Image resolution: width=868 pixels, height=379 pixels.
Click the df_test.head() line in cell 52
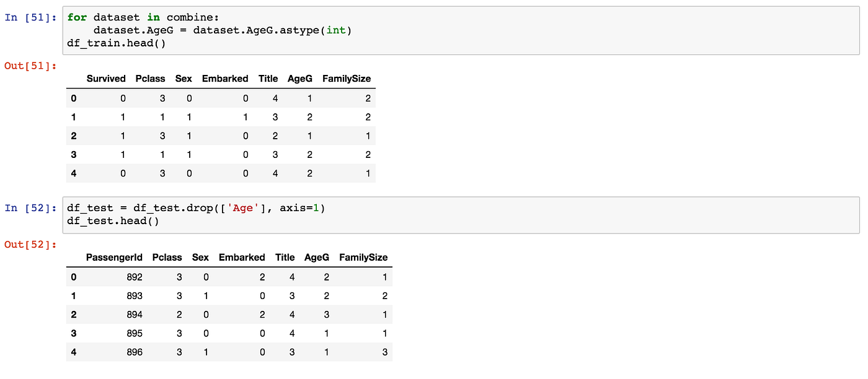(x=112, y=220)
